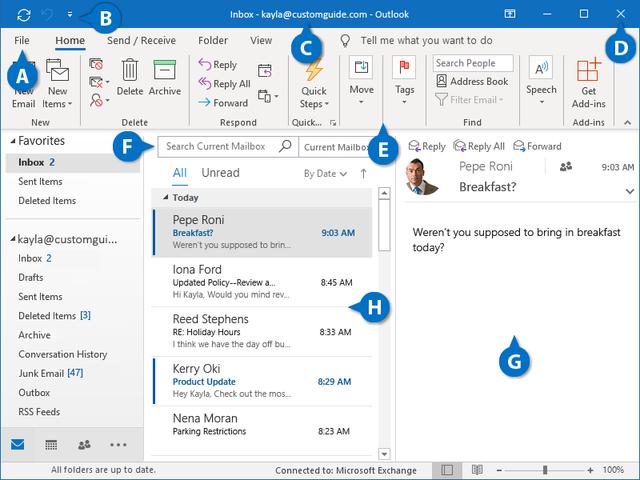Collapse the Favorites section
This screenshot has width=640, height=480.
(13, 141)
